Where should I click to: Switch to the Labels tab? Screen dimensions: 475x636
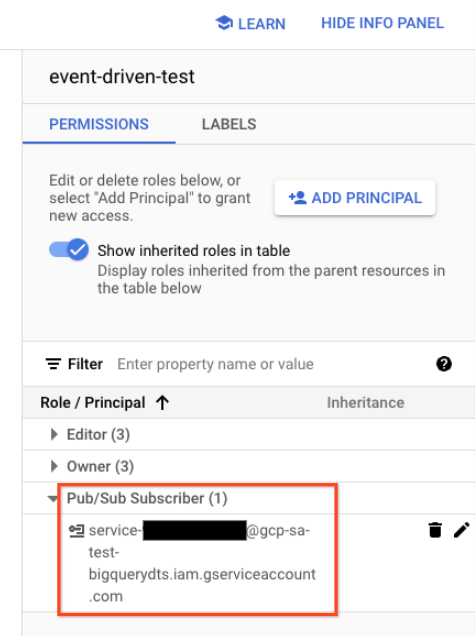point(229,124)
